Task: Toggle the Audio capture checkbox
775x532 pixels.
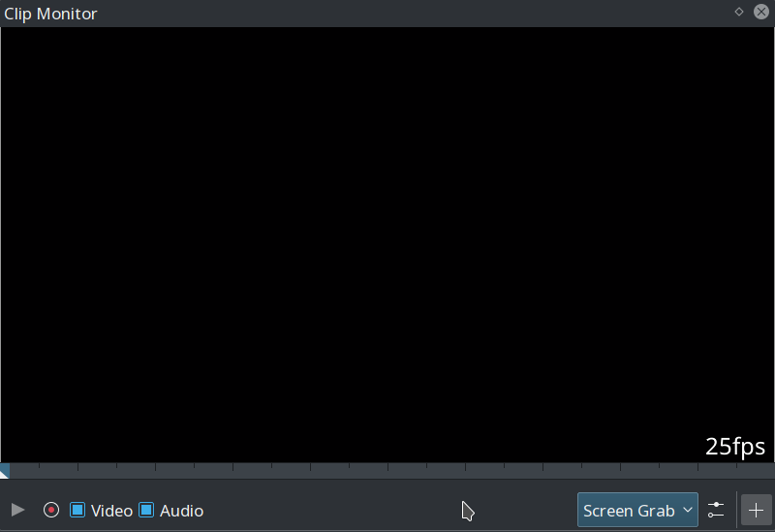Action: pos(146,510)
